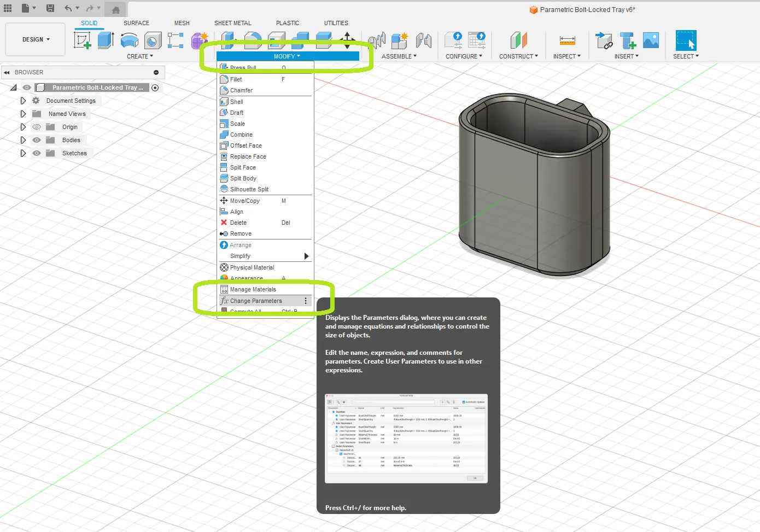Image resolution: width=760 pixels, height=532 pixels.
Task: Click the Canvas insert icon
Action: (x=650, y=39)
